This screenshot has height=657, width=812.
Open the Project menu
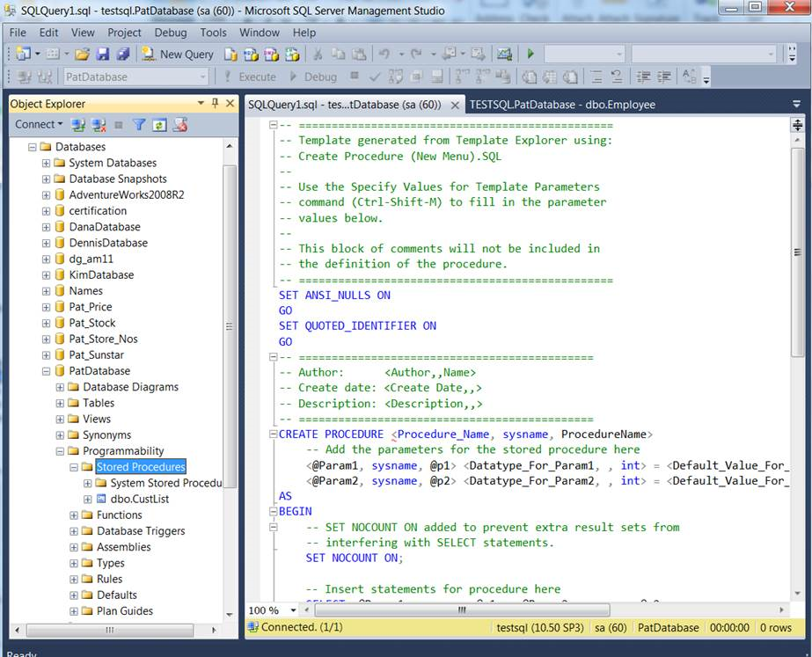pyautogui.click(x=124, y=32)
